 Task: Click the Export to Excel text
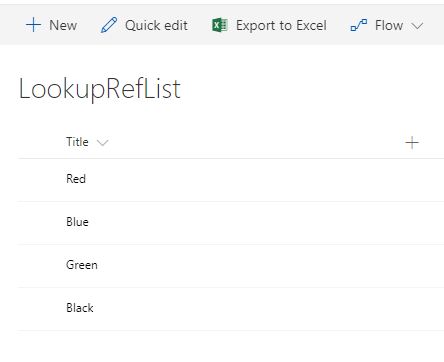coord(281,25)
